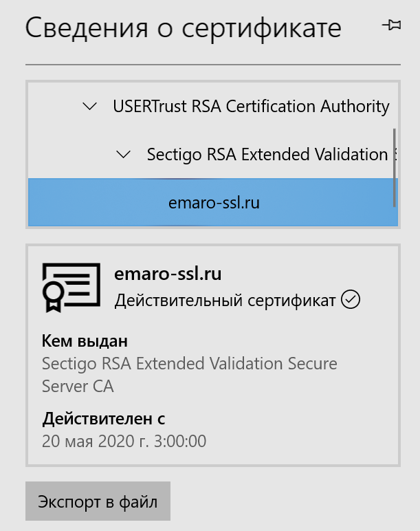This screenshot has height=531, width=420.
Task: Click 'Сведения о сертификате' heading
Action: pyautogui.click(x=183, y=28)
